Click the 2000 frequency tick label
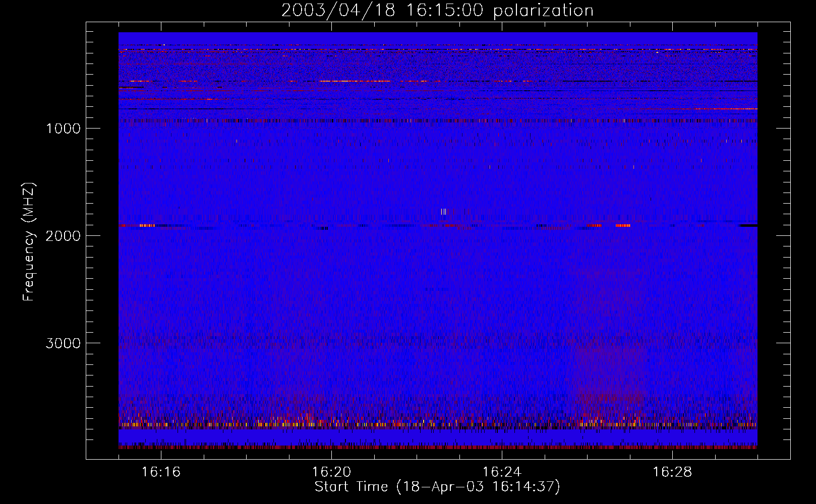The image size is (816, 504). point(63,236)
